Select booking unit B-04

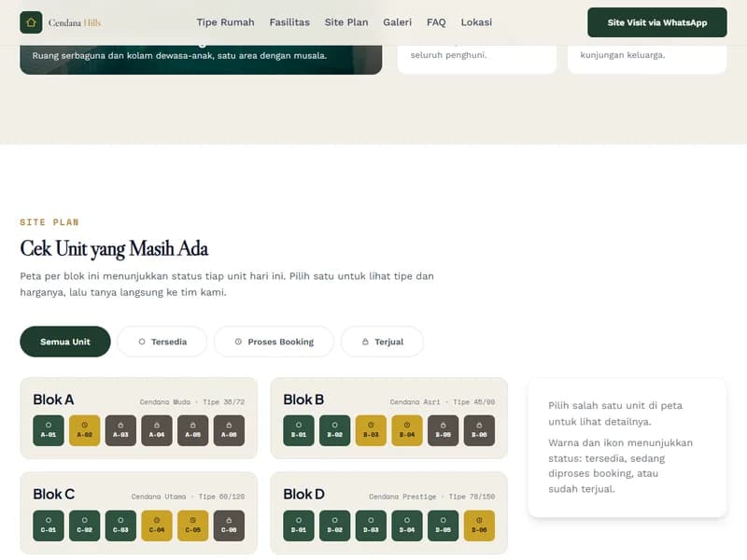[x=407, y=430]
